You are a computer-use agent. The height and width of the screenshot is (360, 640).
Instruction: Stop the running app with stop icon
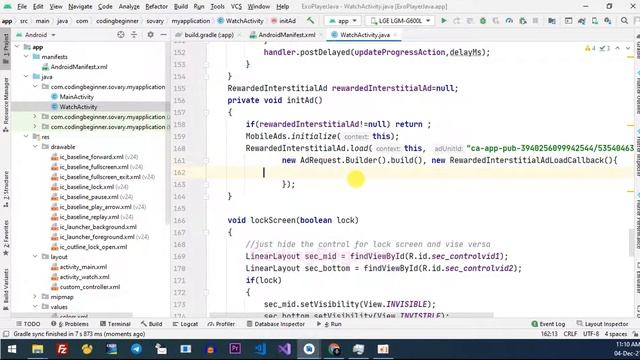(x=535, y=20)
